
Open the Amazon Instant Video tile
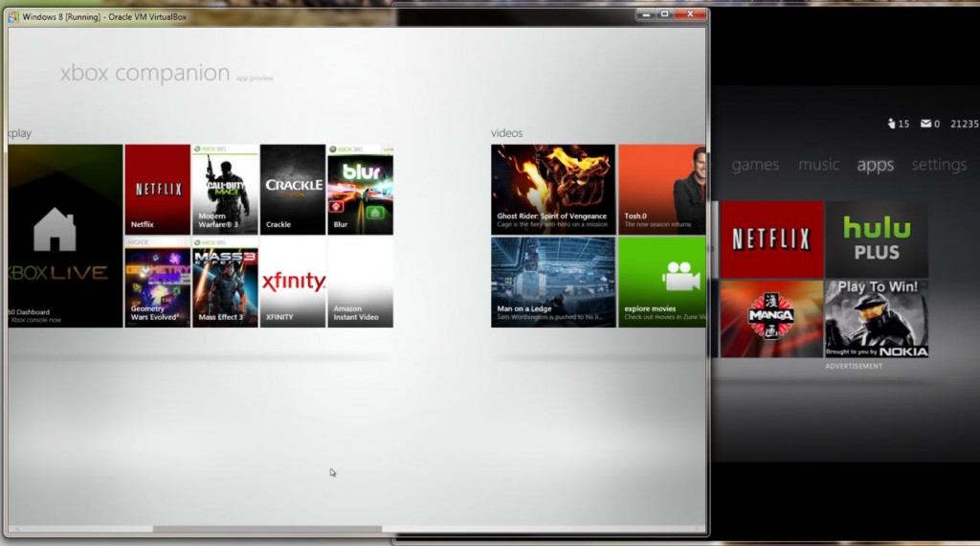pos(360,282)
